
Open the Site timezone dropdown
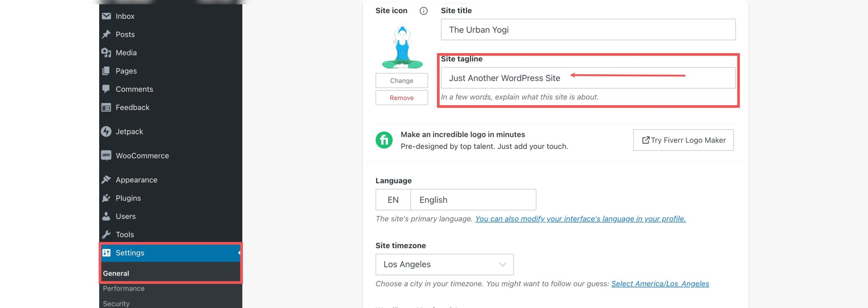444,264
